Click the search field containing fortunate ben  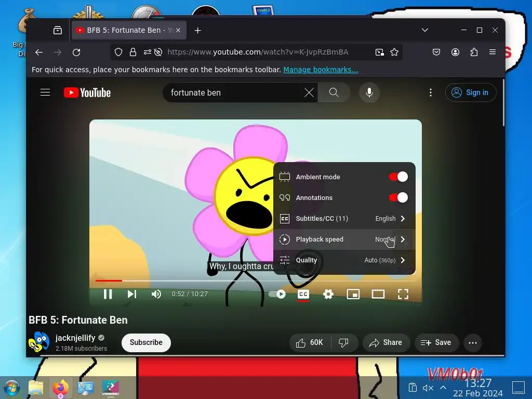point(234,92)
